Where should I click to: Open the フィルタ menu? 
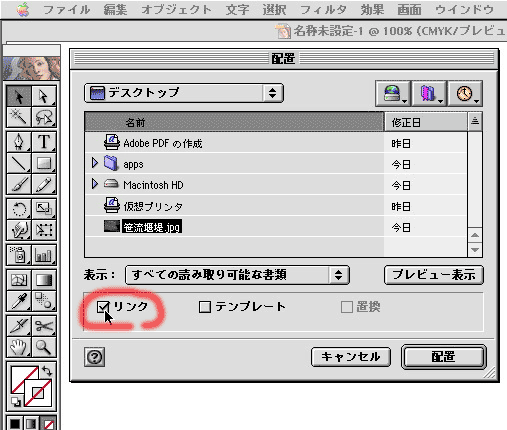coord(323,10)
